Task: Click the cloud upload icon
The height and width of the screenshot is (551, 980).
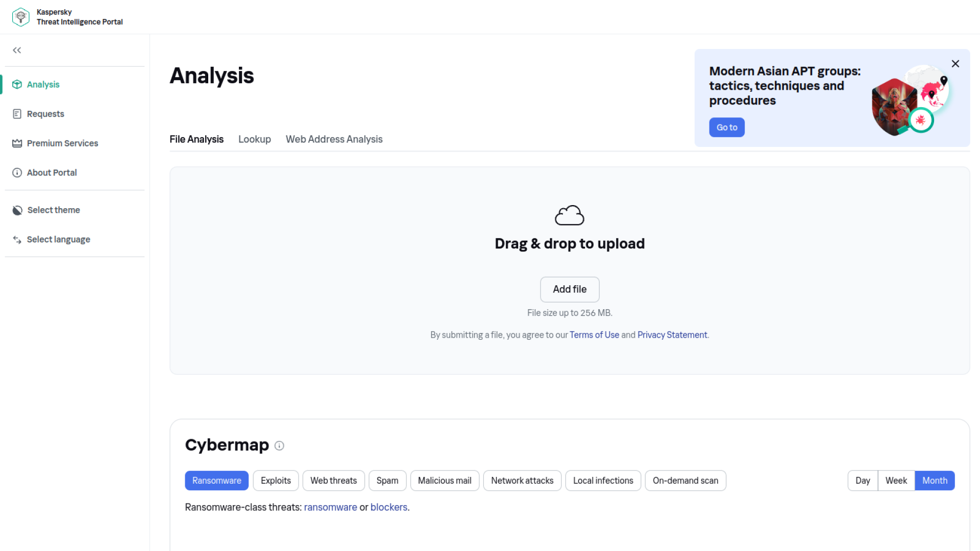Action: (569, 215)
